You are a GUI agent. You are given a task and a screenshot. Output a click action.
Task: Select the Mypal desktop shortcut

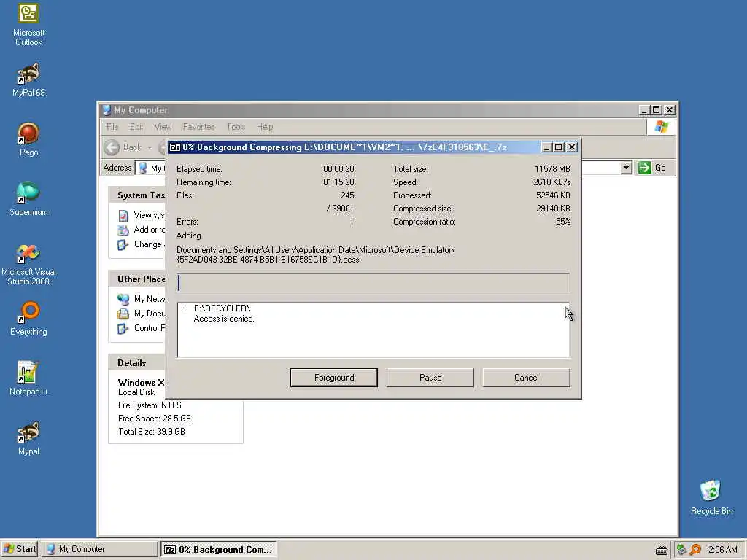click(28, 438)
